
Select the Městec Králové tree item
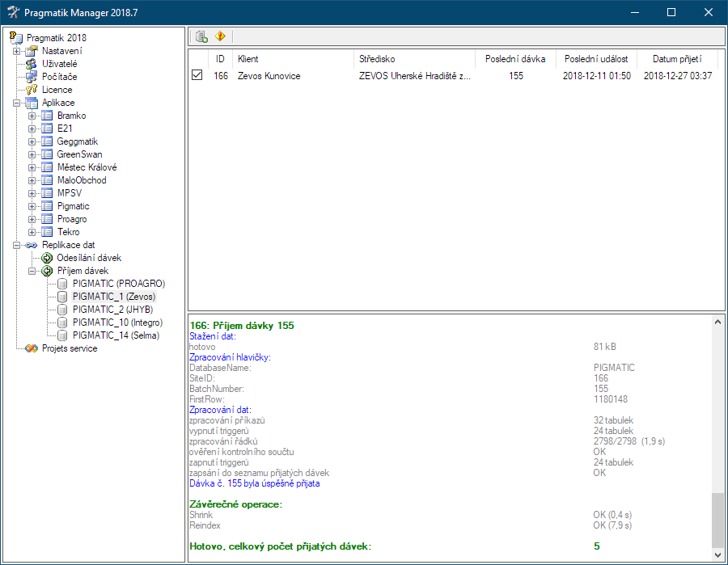click(87, 167)
